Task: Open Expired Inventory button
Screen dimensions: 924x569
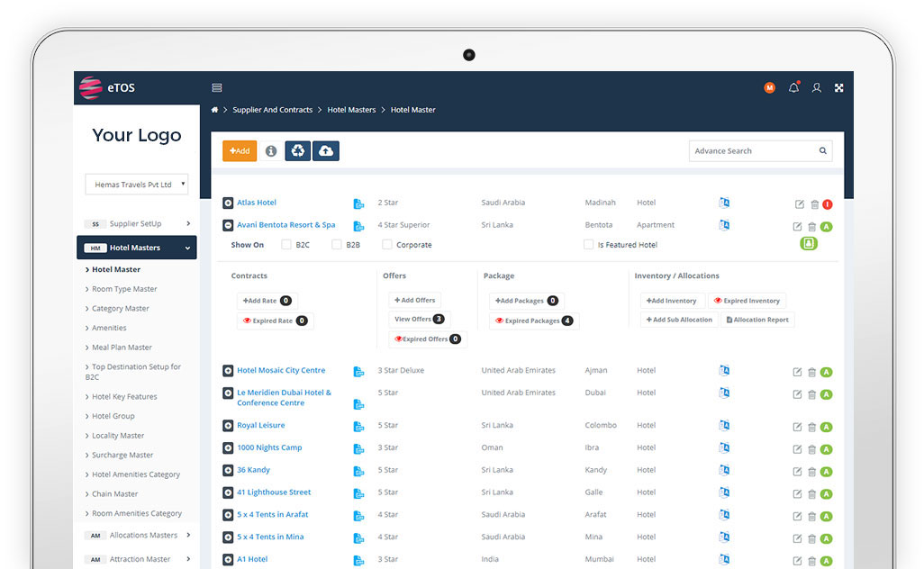Action: point(747,301)
